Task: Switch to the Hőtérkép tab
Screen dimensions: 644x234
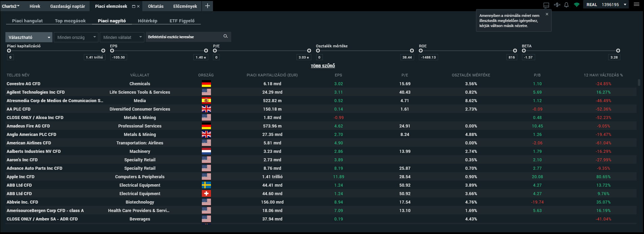Action: point(147,21)
